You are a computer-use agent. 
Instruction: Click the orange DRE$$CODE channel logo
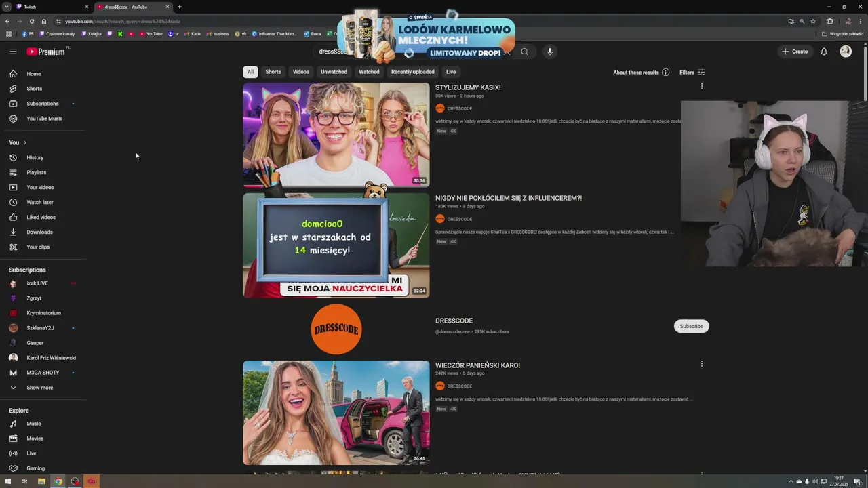pyautogui.click(x=336, y=329)
